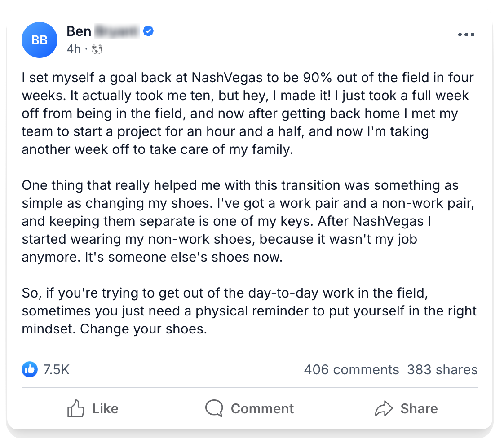Open the BB profile avatar
This screenshot has width=504, height=438.
(40, 40)
